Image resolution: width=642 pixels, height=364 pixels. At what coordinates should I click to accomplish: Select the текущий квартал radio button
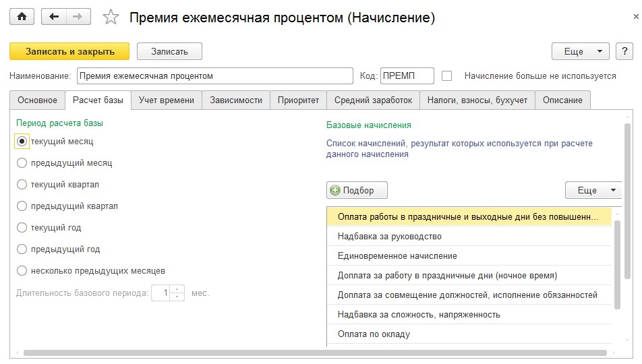pyautogui.click(x=22, y=185)
